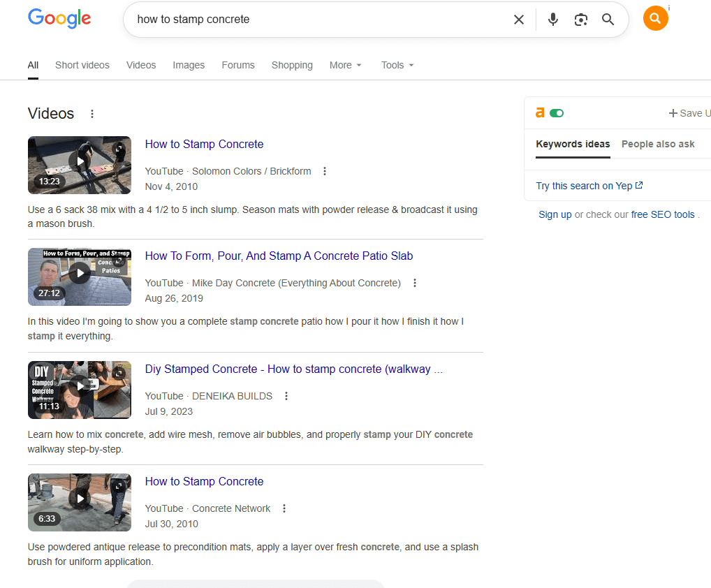
Task: Clear the search box with X icon
Action: [519, 20]
